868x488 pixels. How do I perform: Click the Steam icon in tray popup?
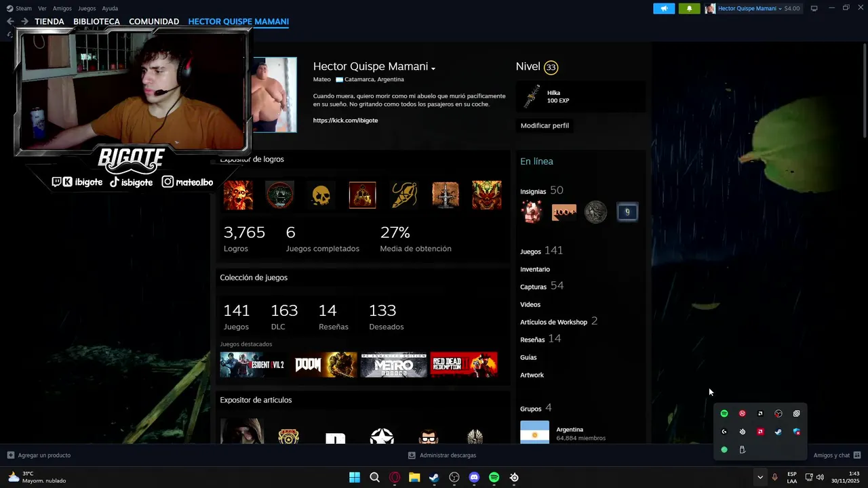778,432
